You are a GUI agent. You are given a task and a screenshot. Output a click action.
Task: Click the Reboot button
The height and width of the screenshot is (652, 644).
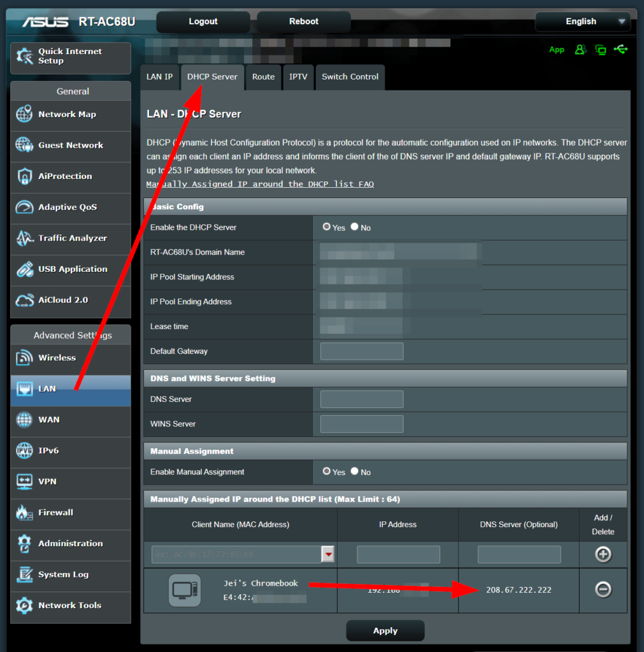[x=304, y=22]
